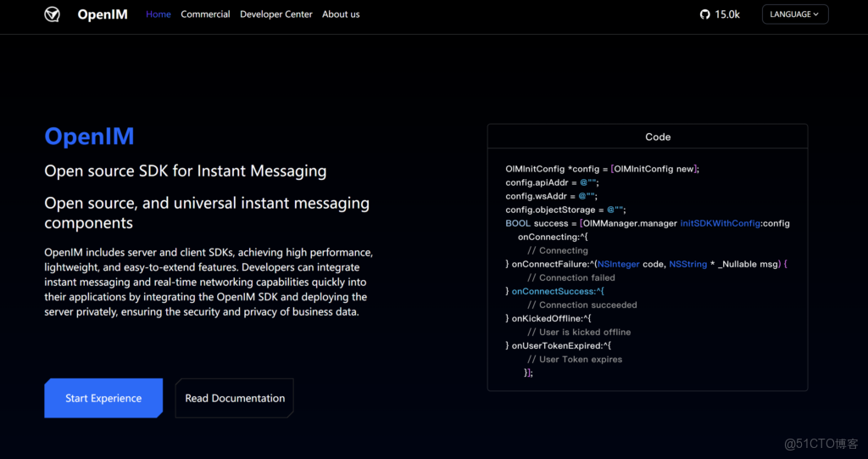Click the onKickedOffline code line
Viewport: 868px width, 459px height.
point(548,318)
